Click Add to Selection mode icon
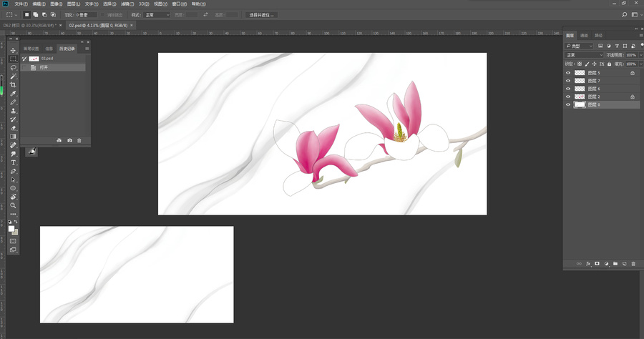The height and width of the screenshot is (339, 644). click(x=36, y=15)
